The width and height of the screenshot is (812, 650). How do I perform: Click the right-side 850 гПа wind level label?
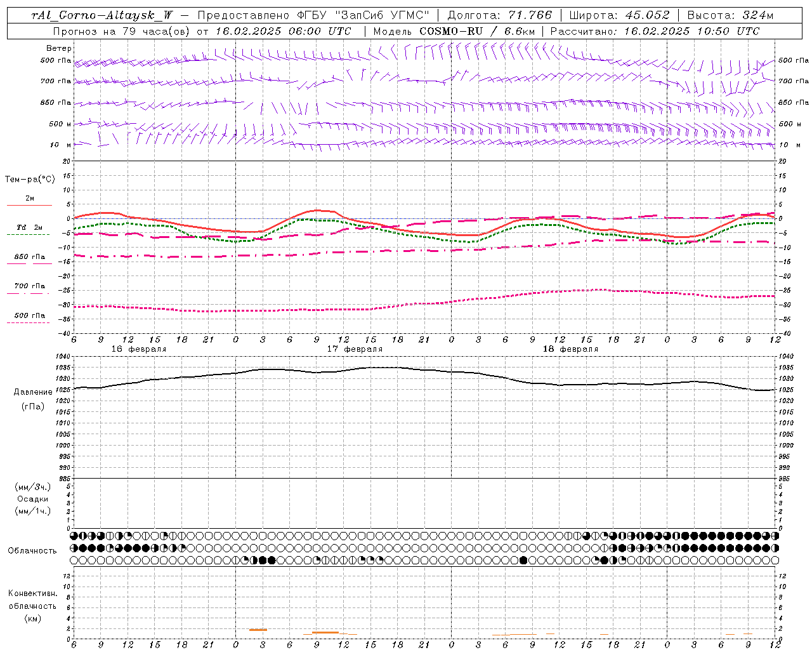(794, 102)
